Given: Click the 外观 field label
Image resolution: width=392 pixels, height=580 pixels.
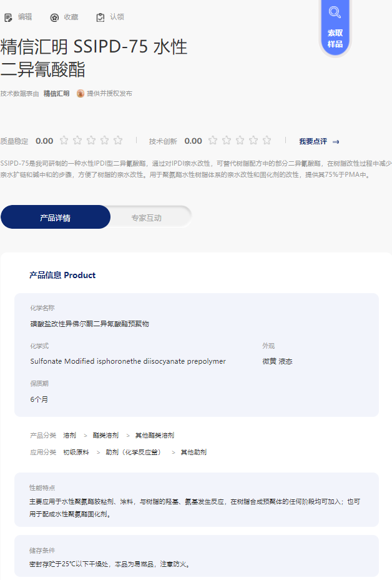Looking at the screenshot, I should (x=268, y=346).
